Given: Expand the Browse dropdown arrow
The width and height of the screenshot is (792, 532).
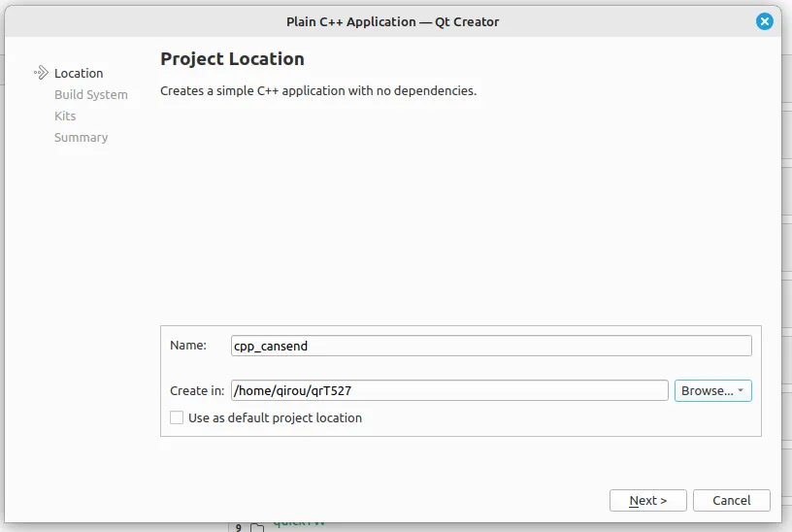Looking at the screenshot, I should click(741, 390).
